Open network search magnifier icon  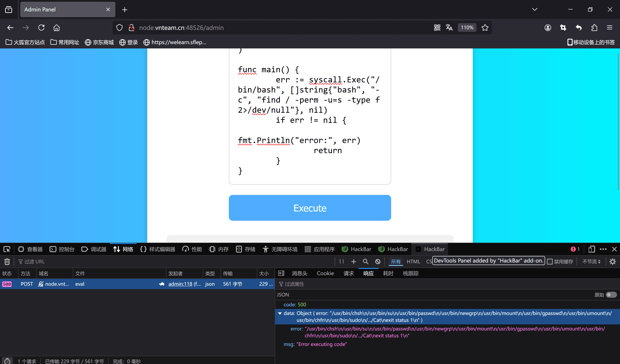click(x=366, y=261)
